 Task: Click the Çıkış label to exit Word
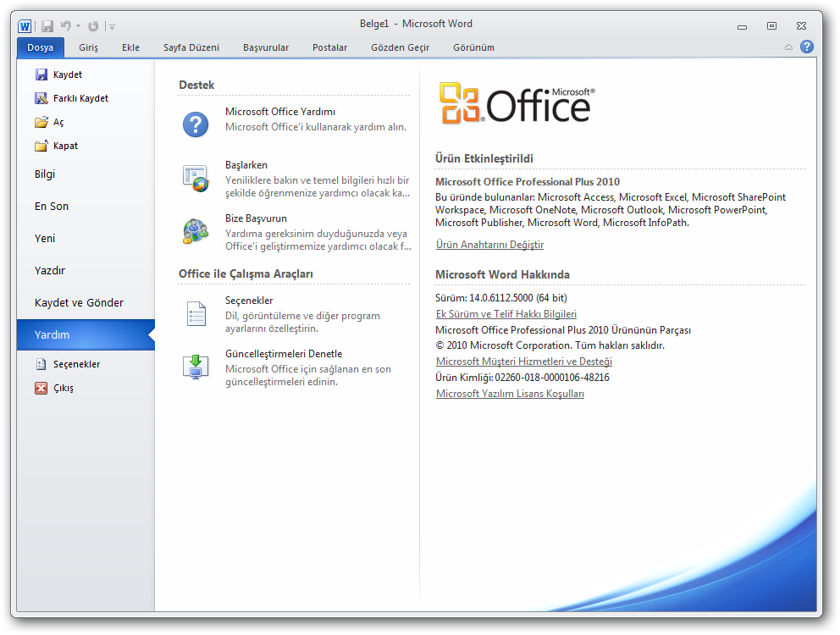tap(64, 388)
